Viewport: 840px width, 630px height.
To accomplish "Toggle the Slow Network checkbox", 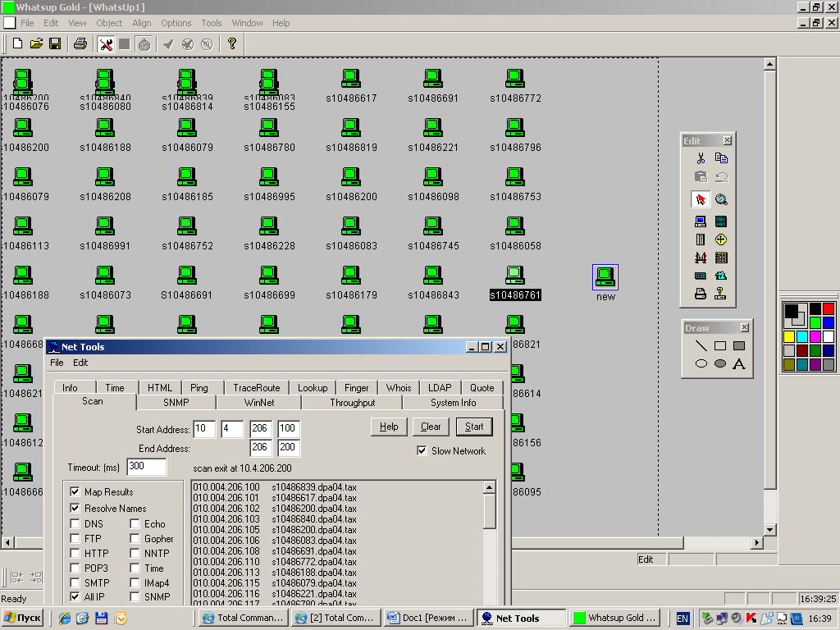I will (x=422, y=451).
